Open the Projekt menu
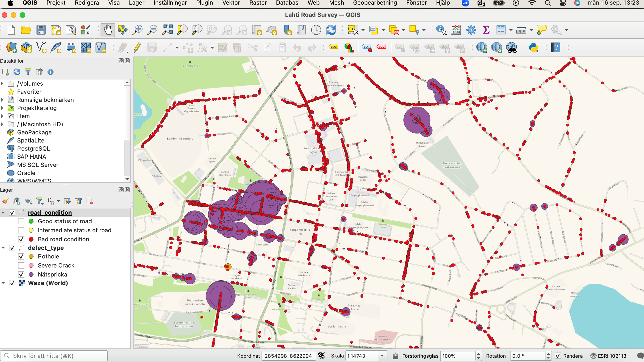This screenshot has height=362, width=644. tap(56, 3)
